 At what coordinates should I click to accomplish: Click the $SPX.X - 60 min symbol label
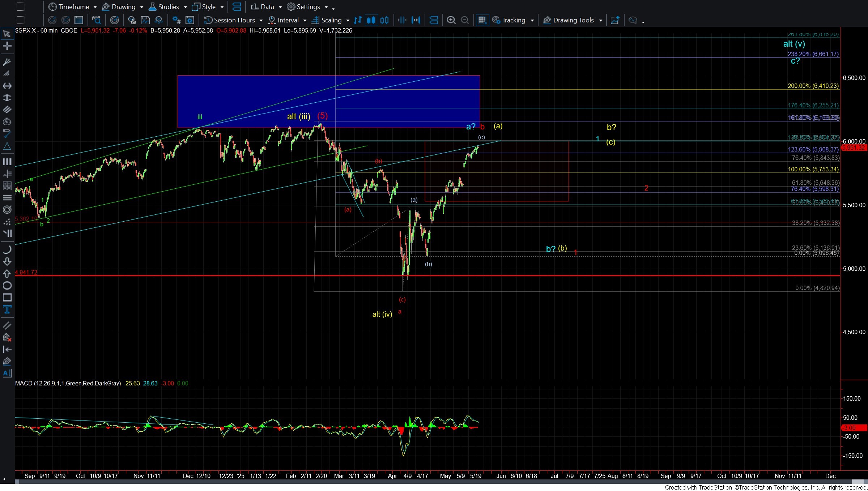coord(36,31)
